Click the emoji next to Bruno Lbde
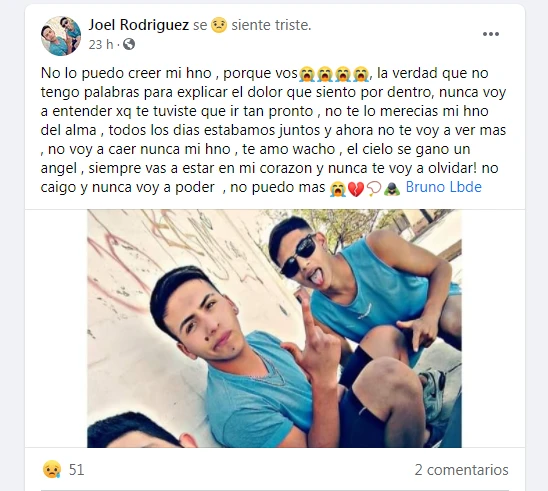This screenshot has width=548, height=491. click(392, 189)
